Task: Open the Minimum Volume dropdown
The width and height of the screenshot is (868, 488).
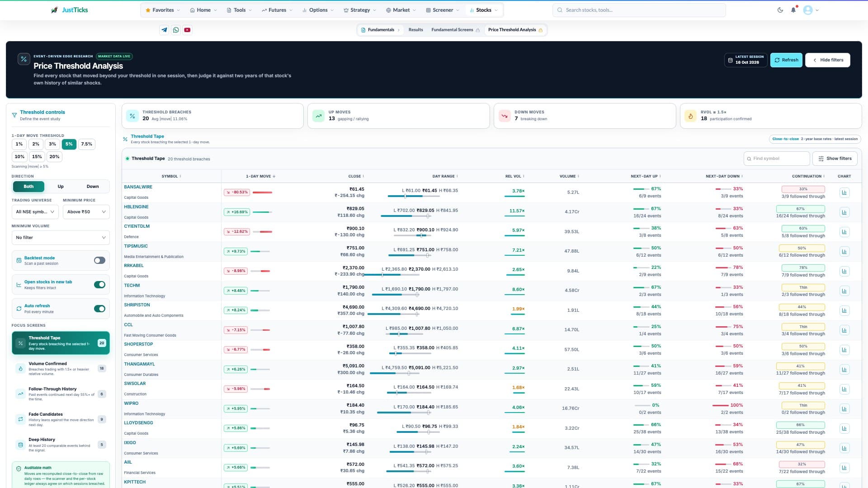Action: click(x=61, y=237)
